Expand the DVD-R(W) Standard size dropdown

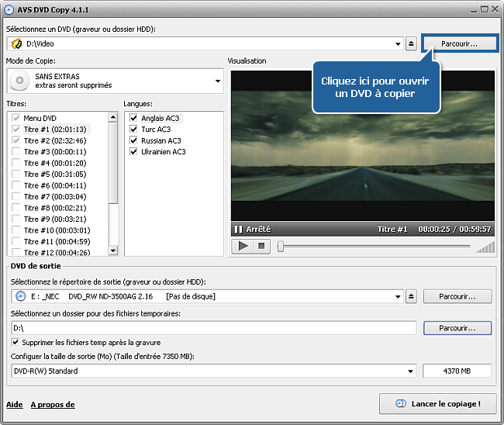pyautogui.click(x=410, y=371)
